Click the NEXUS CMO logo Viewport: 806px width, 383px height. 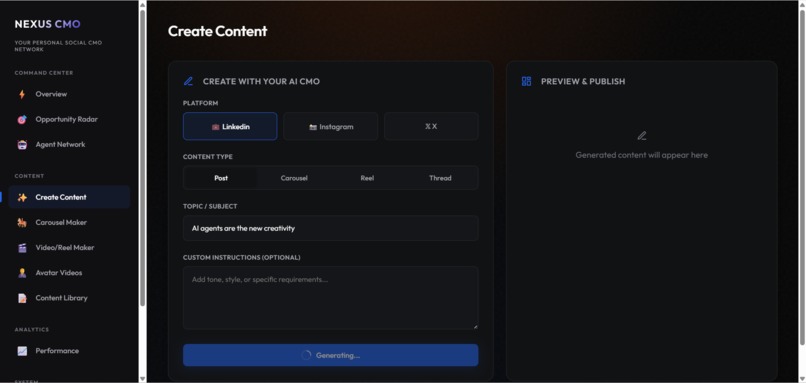(47, 24)
